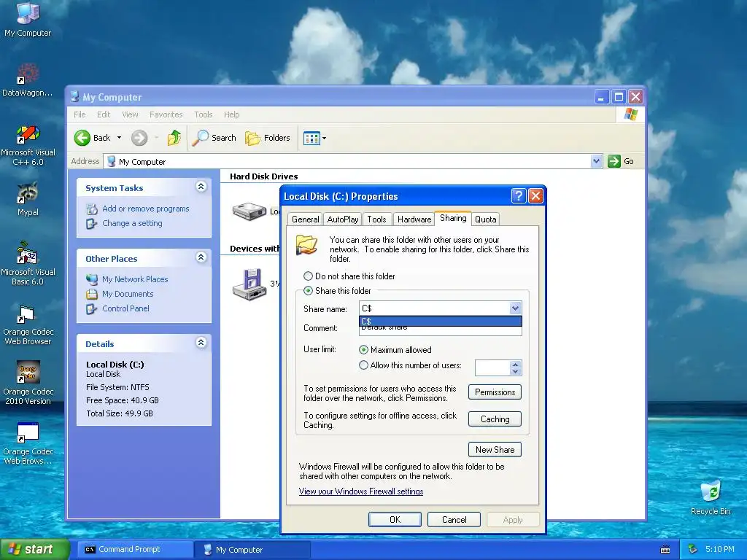Image resolution: width=747 pixels, height=560 pixels.
Task: Open My Documents from Other Places
Action: click(x=128, y=294)
